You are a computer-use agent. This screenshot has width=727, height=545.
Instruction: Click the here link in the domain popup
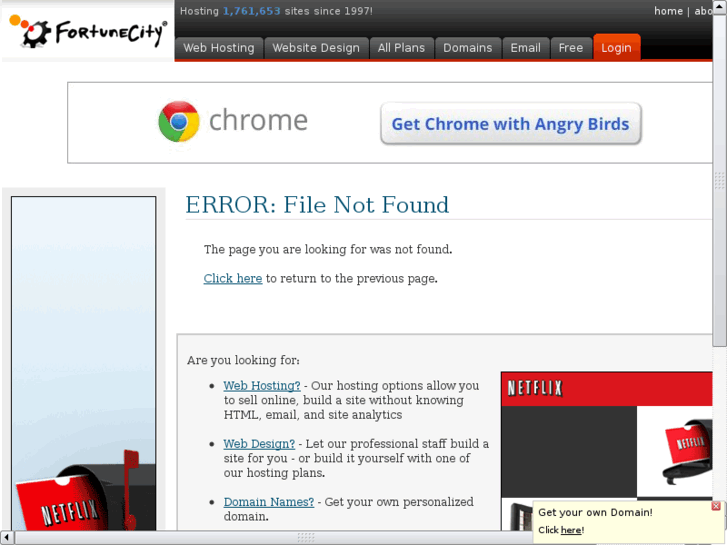coord(571,530)
